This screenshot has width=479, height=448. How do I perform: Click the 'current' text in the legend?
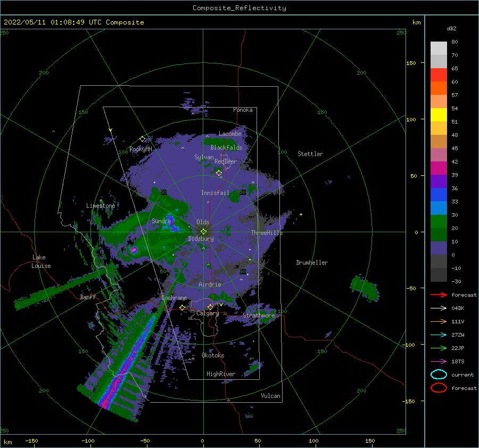click(463, 374)
